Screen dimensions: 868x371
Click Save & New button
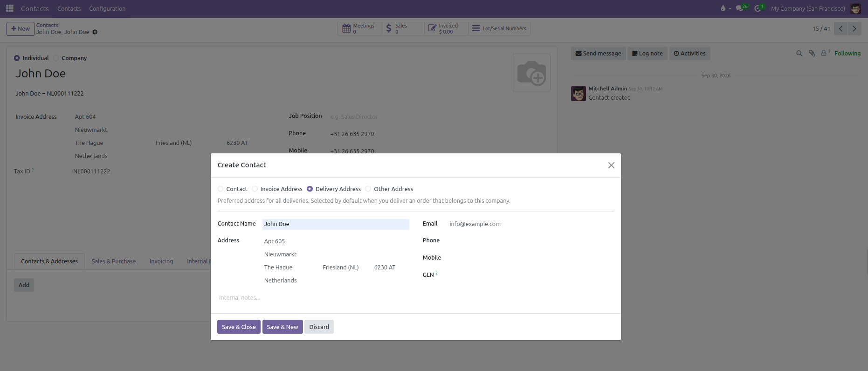point(282,327)
